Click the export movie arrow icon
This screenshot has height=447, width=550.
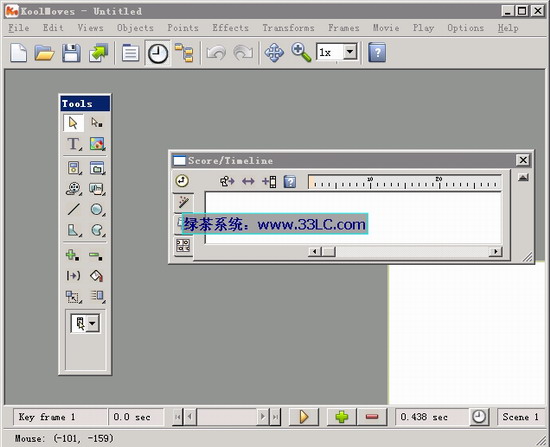pyautogui.click(x=99, y=53)
